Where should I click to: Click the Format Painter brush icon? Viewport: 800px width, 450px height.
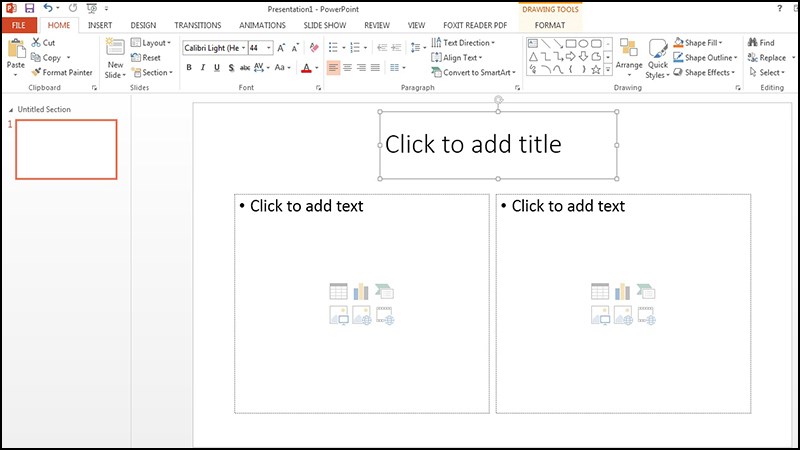click(36, 72)
